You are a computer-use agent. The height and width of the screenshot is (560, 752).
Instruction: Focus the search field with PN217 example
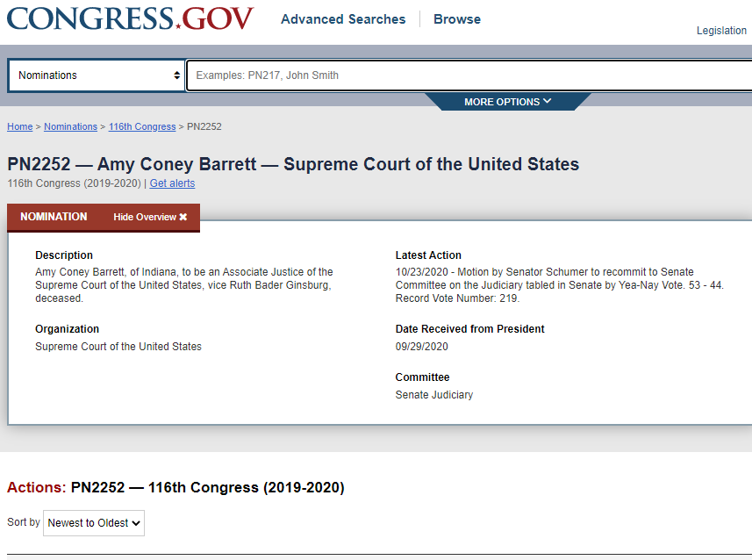pos(470,75)
